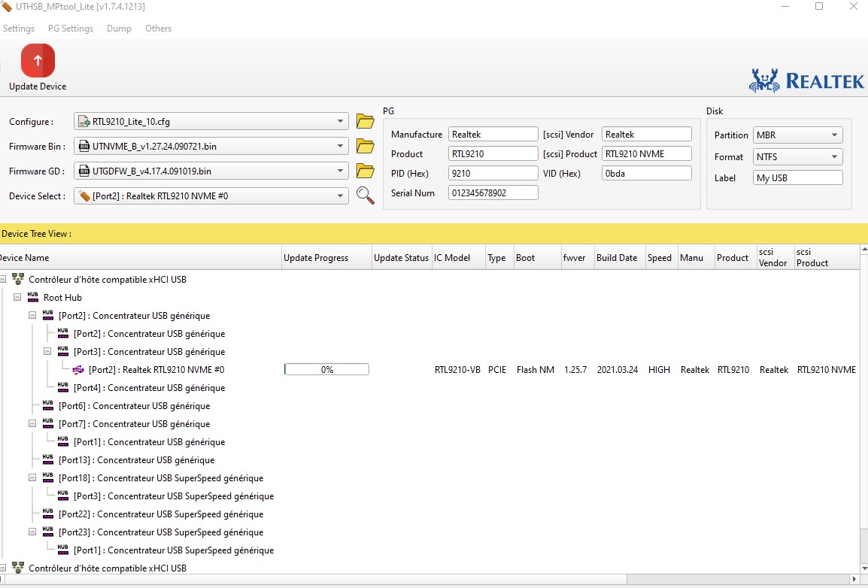Browse for Firmware GD folder icon
868x588 pixels.
365,171
